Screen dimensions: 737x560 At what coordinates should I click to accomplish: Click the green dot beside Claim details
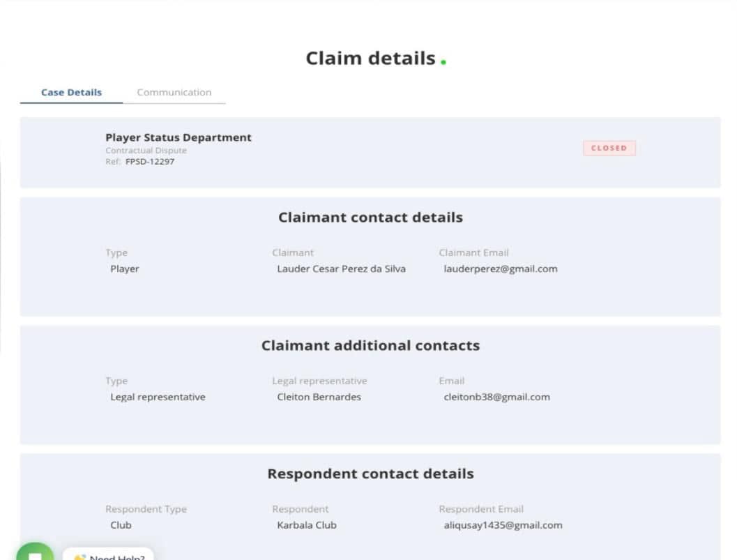pos(443,62)
